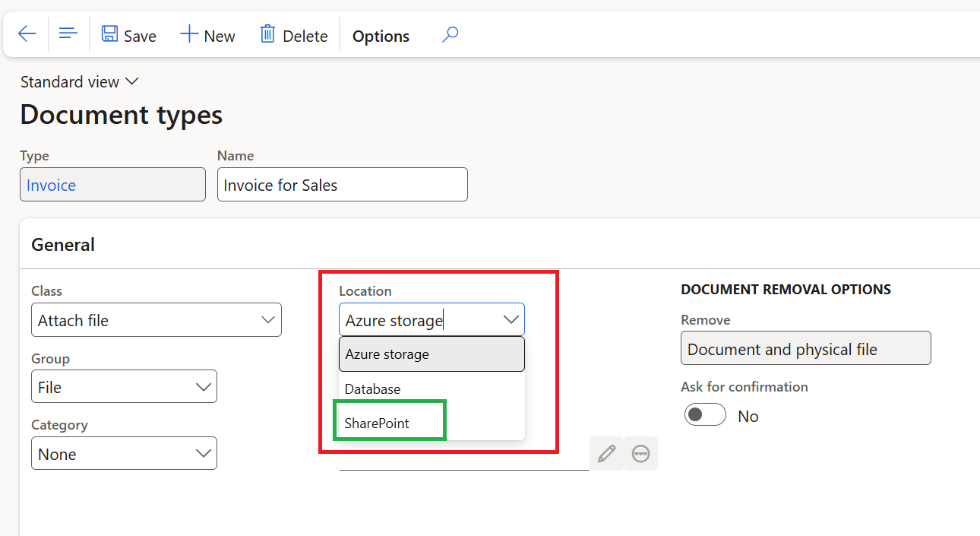Click the pencil edit icon
The height and width of the screenshot is (536, 980).
point(606,454)
